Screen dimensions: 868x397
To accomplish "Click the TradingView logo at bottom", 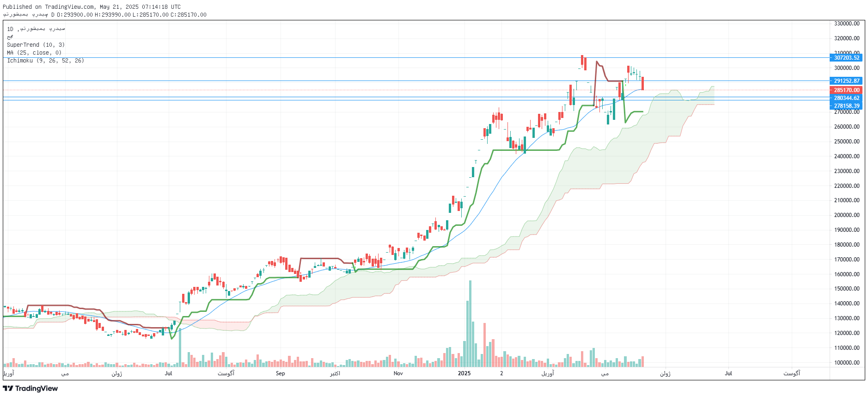I will pyautogui.click(x=31, y=388).
